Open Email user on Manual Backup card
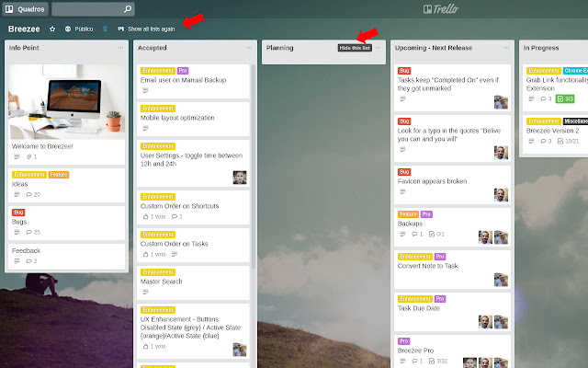Image resolution: width=588 pixels, height=368 pixels. 193,81
